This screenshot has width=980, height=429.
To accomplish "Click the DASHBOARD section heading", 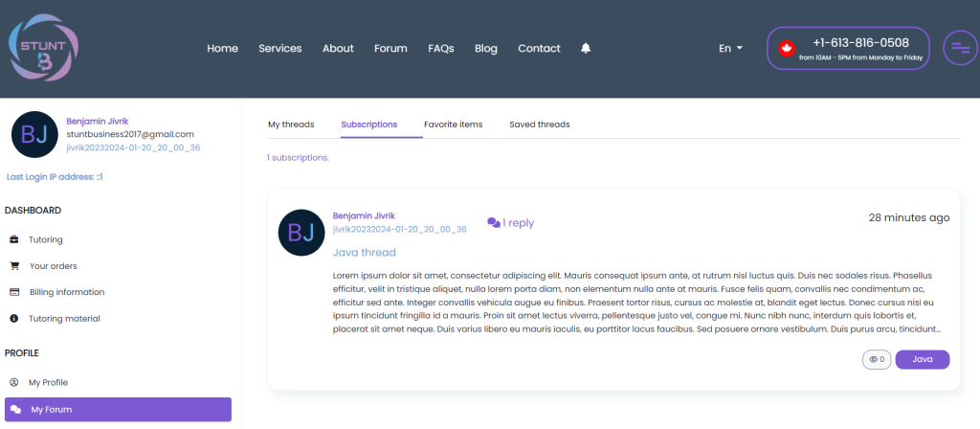I will [33, 210].
